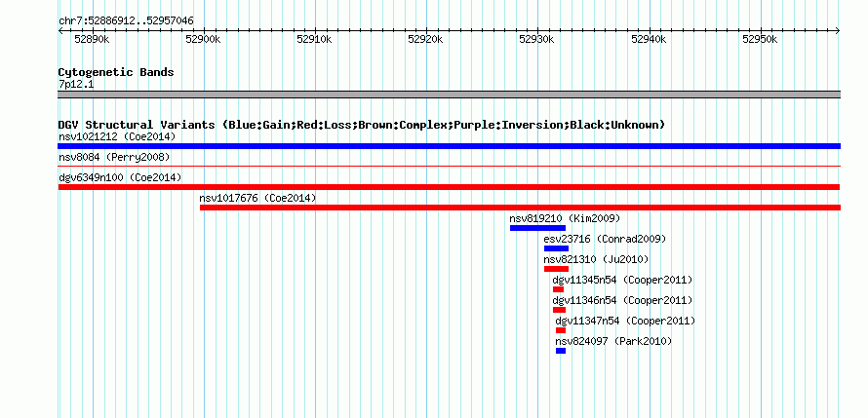The image size is (868, 418).
Task: Open the dgv11347n54 (Cooper2011) label
Action: 625,322
